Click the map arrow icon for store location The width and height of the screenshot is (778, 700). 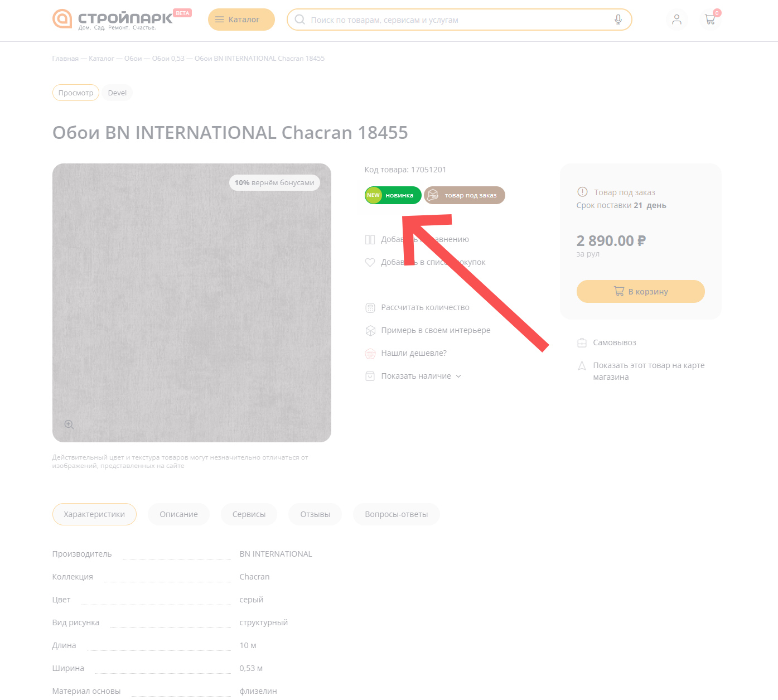click(x=582, y=366)
